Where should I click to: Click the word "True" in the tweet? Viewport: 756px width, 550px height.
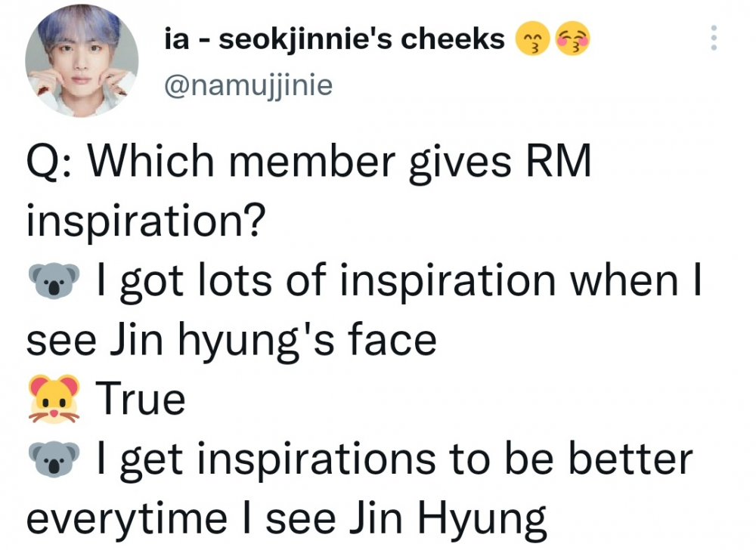pos(141,399)
